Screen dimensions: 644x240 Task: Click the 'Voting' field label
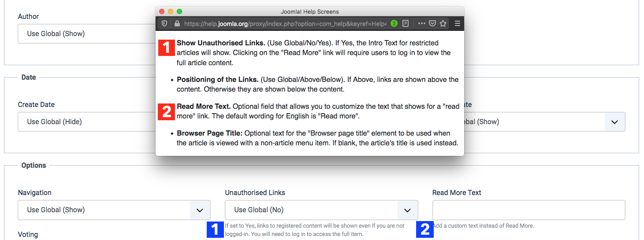tap(28, 235)
